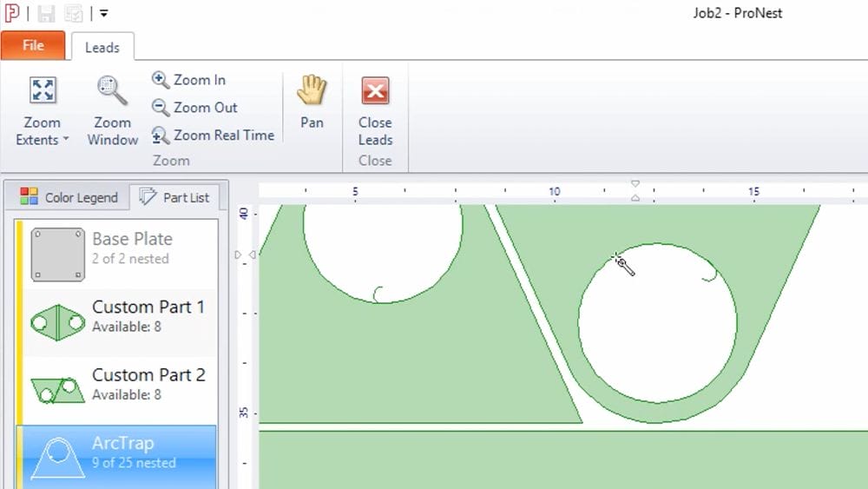Switch to the Leads ribbon tab

(102, 48)
